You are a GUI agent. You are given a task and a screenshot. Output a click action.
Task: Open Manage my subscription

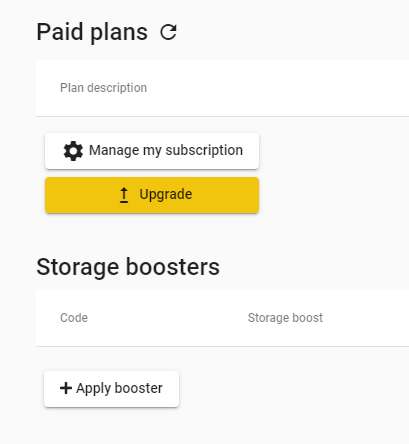pos(152,151)
